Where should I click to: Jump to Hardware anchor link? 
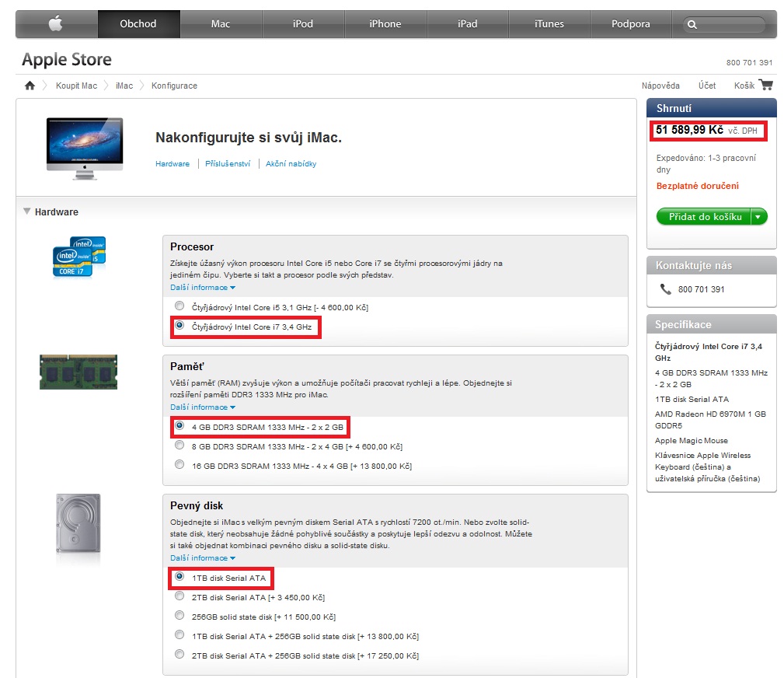(172, 163)
